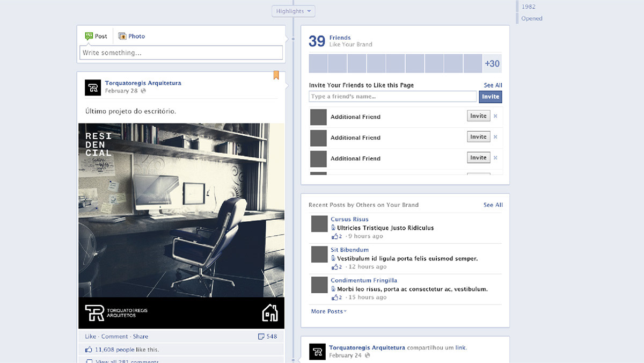Click the attachment icon before 'Ultricies Tristique'
Viewport: 644px width, 363px height.
(x=333, y=228)
